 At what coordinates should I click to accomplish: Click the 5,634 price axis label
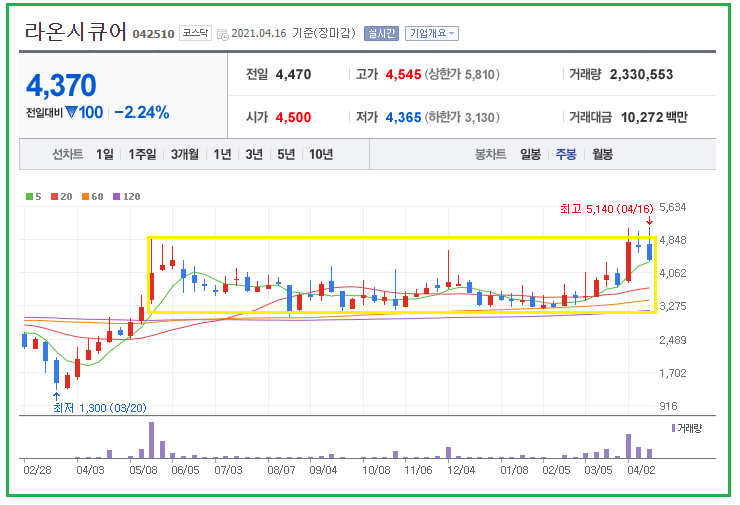click(x=673, y=207)
